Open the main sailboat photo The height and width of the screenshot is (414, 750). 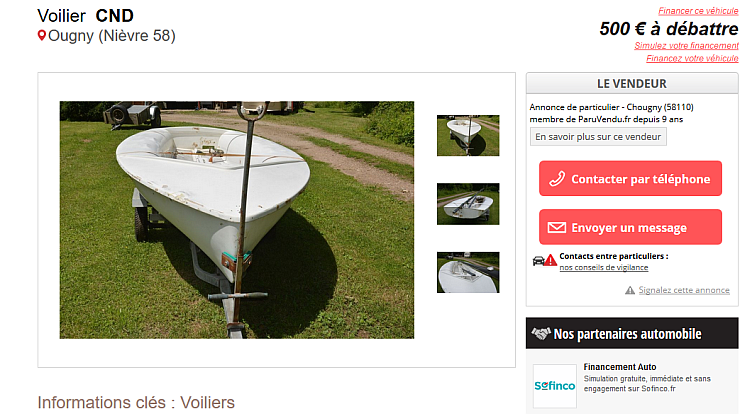(237, 220)
